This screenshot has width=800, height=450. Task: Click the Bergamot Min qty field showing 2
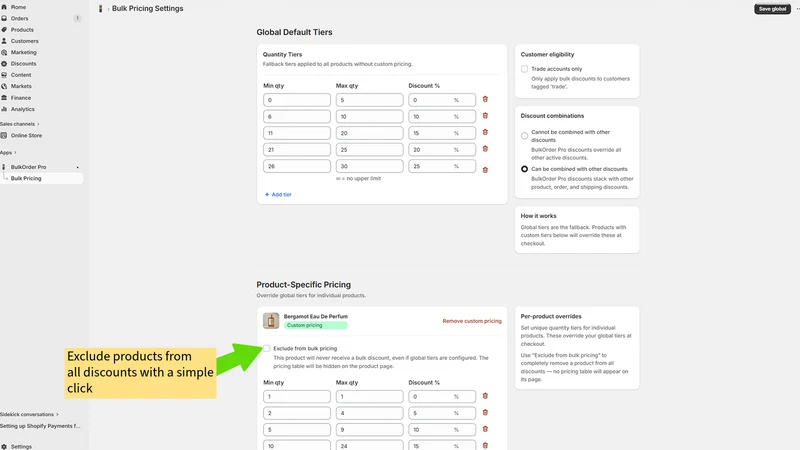click(297, 413)
